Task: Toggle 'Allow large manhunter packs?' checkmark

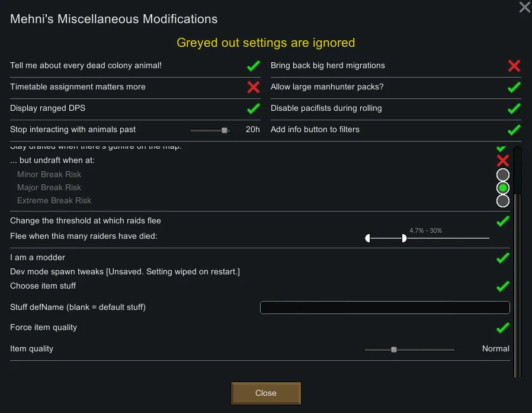Action: pos(514,87)
